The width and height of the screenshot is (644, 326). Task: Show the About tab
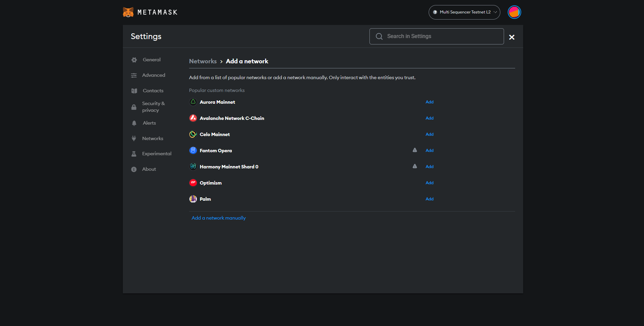point(149,169)
